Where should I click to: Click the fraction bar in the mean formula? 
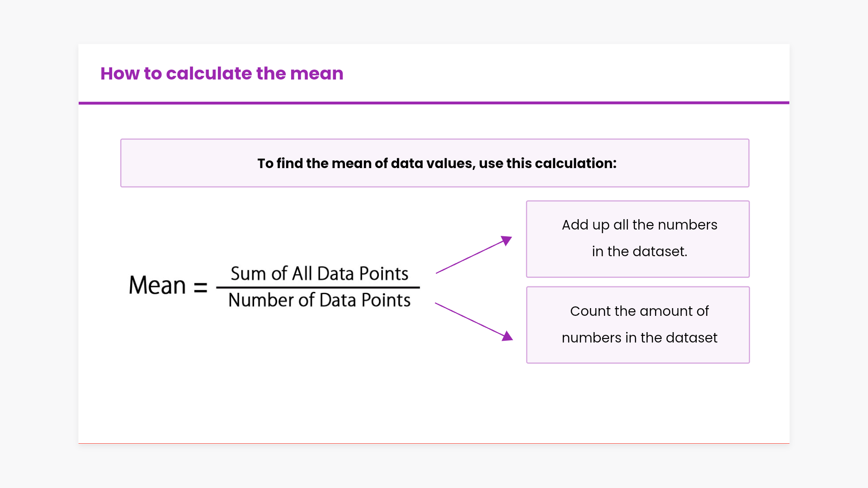pyautogui.click(x=318, y=287)
